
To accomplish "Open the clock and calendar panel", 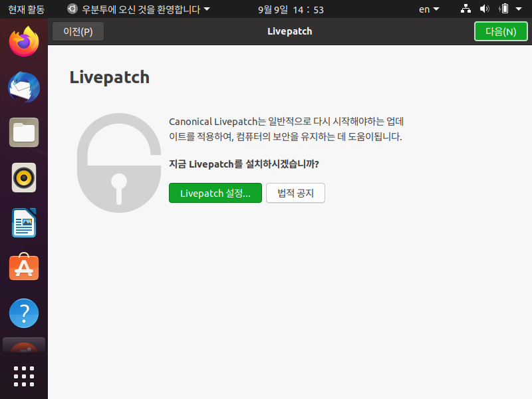I will (291, 9).
